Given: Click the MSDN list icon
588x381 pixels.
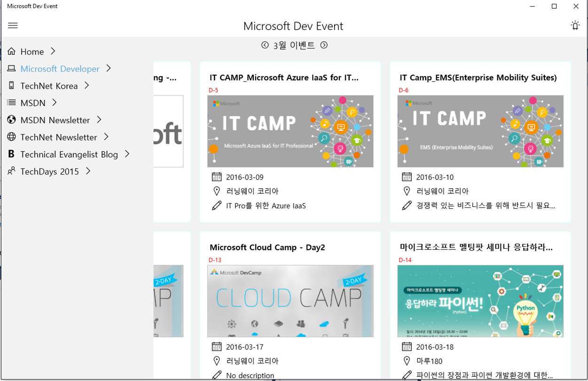Looking at the screenshot, I should click(11, 103).
